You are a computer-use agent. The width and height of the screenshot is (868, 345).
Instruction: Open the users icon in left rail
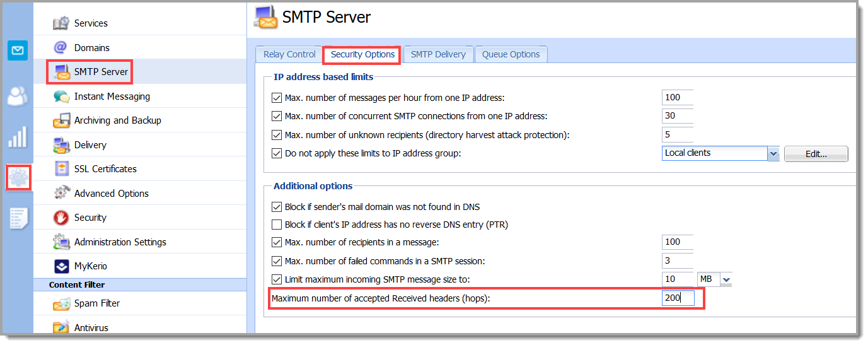(18, 96)
